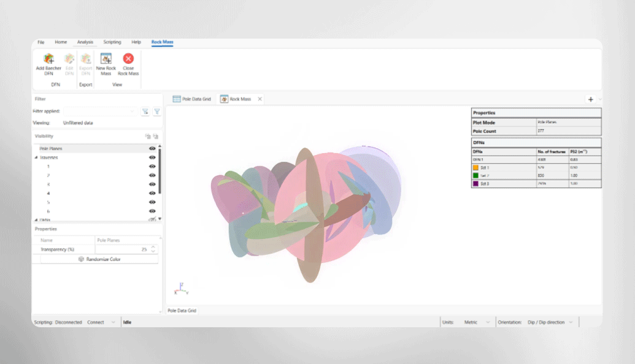Viewport: 635px width, 364px height.
Task: Toggle visibility eye for traverse 1
Action: click(x=152, y=166)
